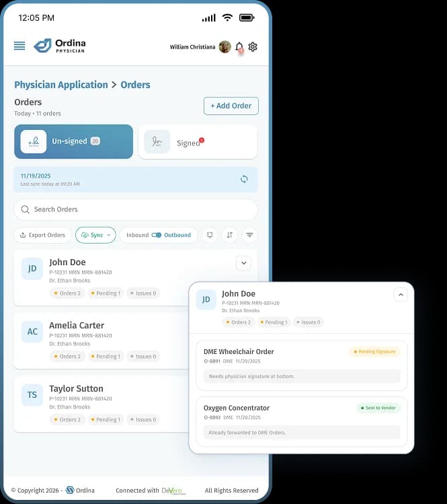Click red badge on Signed tab
Image resolution: width=447 pixels, height=504 pixels.
pos(202,140)
